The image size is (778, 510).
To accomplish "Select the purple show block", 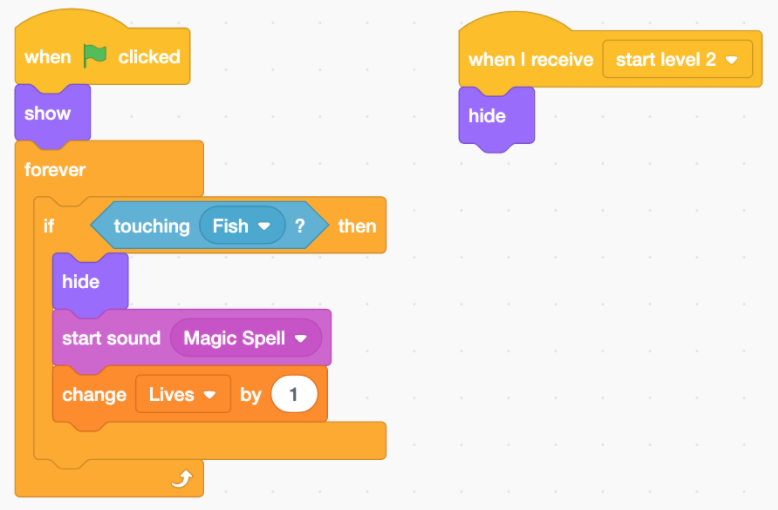I will tap(53, 113).
